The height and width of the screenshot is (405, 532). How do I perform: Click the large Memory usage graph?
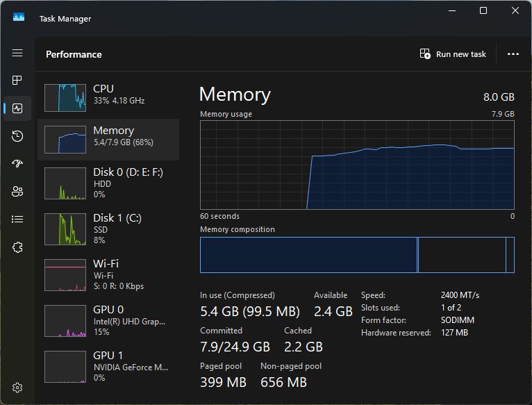(x=357, y=165)
